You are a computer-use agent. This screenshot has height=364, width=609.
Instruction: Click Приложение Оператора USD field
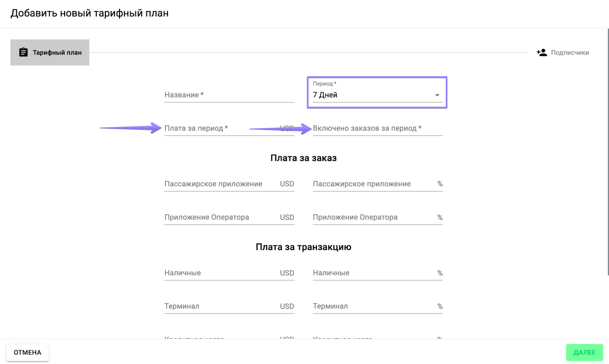pos(222,218)
